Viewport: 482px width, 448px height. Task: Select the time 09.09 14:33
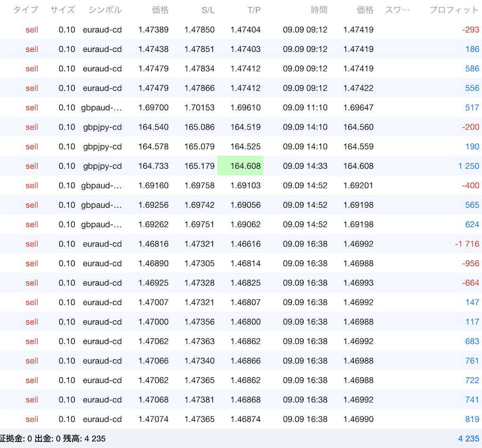305,166
